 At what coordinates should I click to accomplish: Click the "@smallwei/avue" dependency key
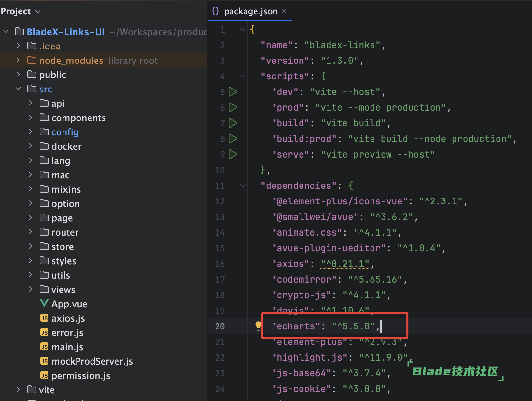point(315,217)
